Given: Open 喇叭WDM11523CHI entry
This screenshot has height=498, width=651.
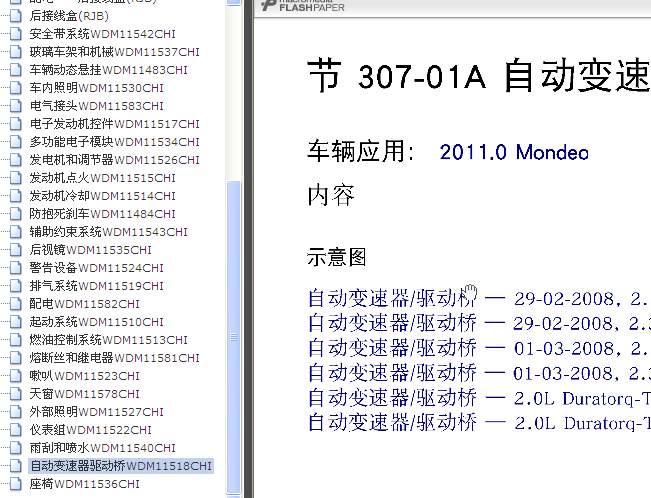Looking at the screenshot, I should [84, 376].
